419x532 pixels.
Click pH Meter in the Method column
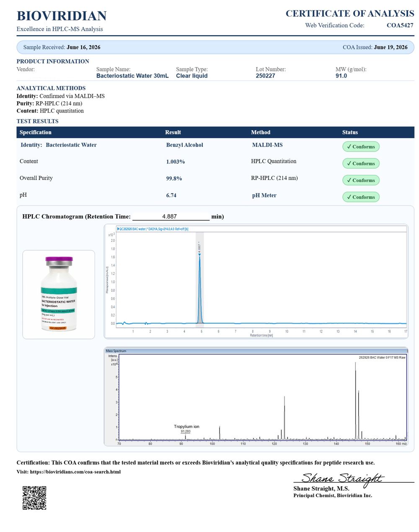(x=264, y=195)
